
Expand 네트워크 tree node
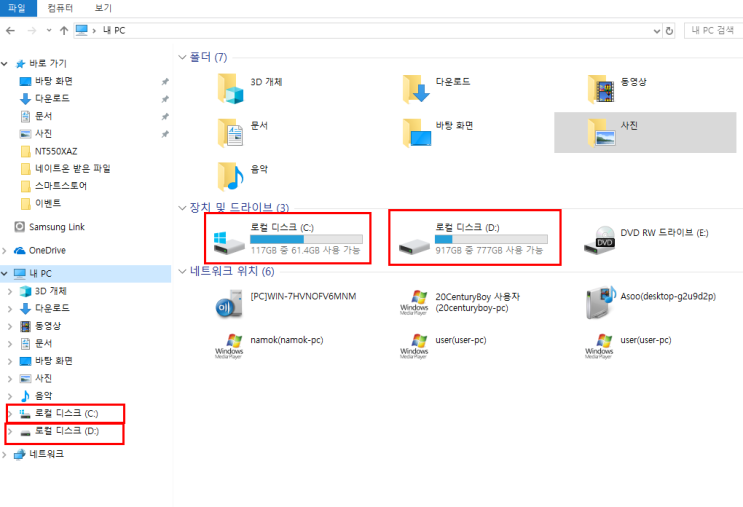click(5, 454)
